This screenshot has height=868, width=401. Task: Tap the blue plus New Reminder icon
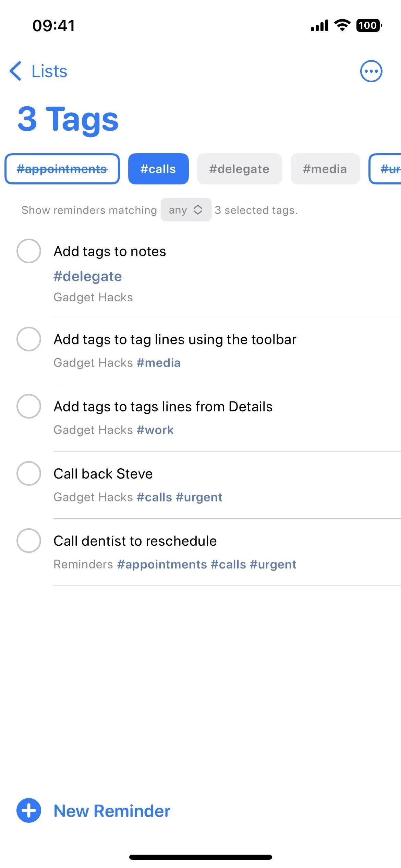(29, 811)
